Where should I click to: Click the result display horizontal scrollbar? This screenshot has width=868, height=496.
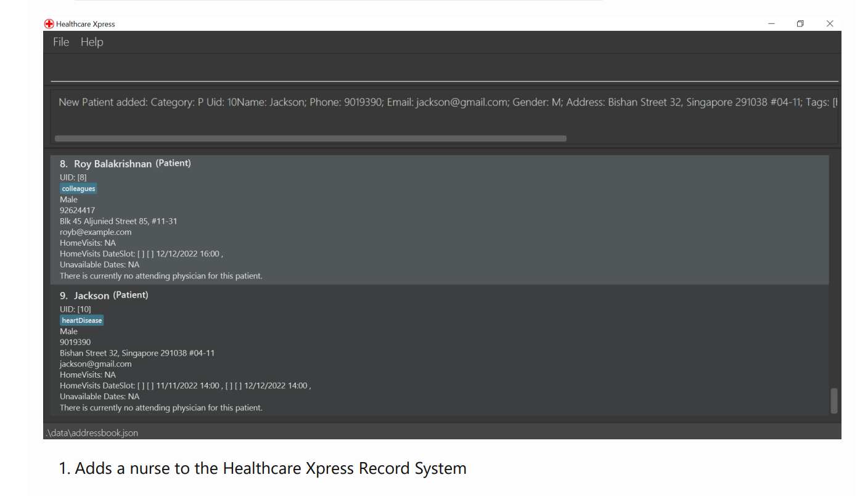pyautogui.click(x=311, y=139)
